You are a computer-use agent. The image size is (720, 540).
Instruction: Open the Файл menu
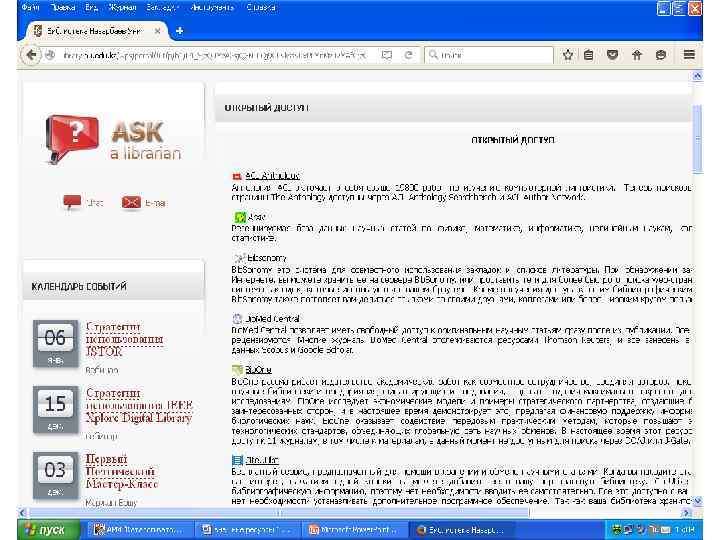coord(30,7)
